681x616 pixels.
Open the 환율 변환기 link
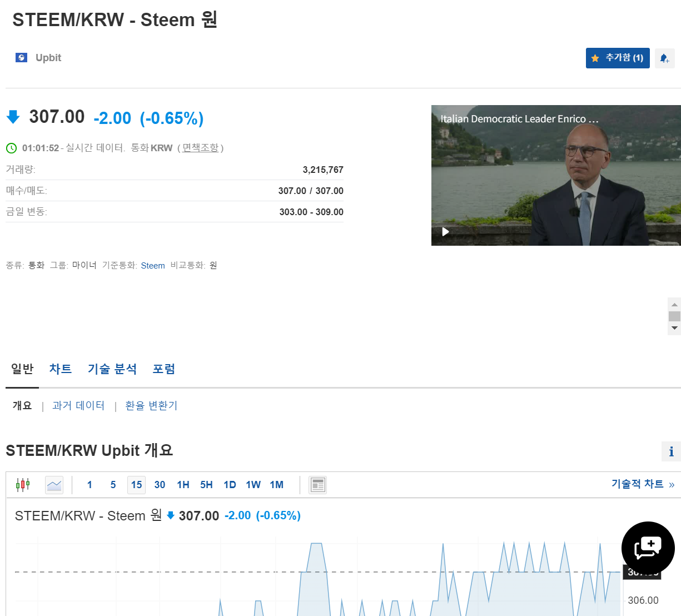tap(151, 405)
